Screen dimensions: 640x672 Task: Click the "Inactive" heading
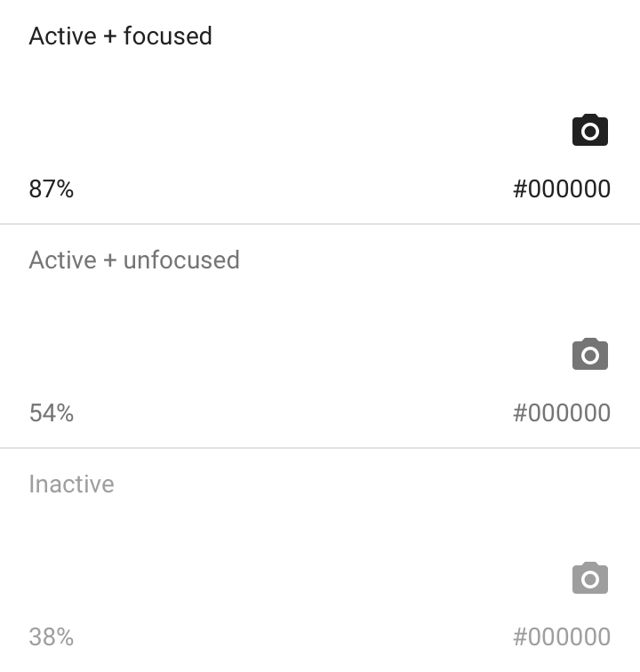tap(71, 484)
